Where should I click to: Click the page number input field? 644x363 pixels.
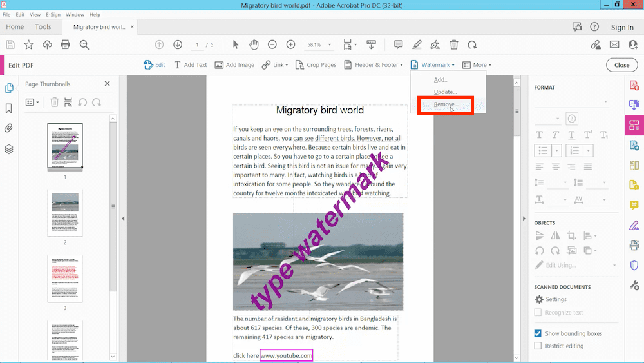tap(197, 45)
